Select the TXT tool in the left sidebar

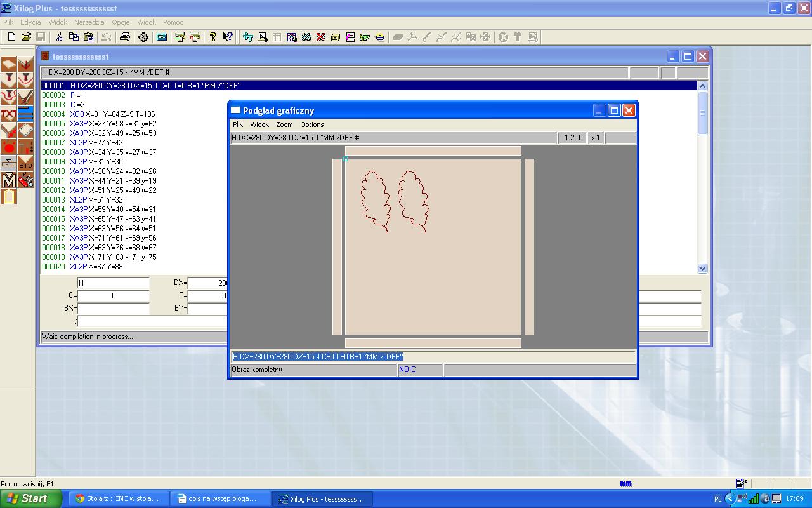[8, 112]
